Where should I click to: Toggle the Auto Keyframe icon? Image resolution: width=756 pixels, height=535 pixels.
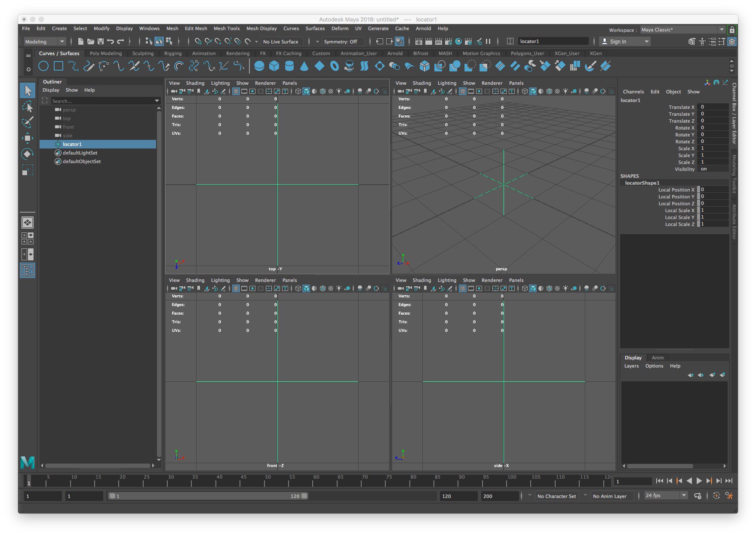[x=716, y=496]
